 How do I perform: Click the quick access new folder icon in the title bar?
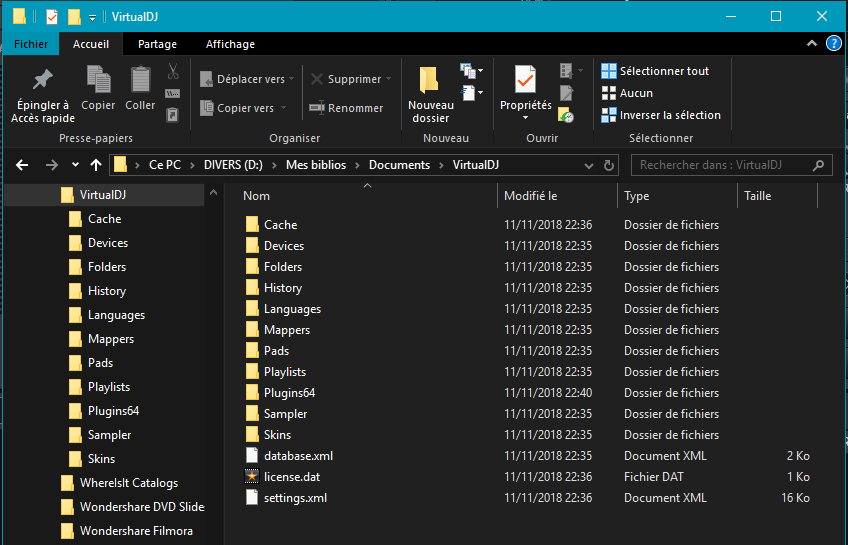pos(74,17)
